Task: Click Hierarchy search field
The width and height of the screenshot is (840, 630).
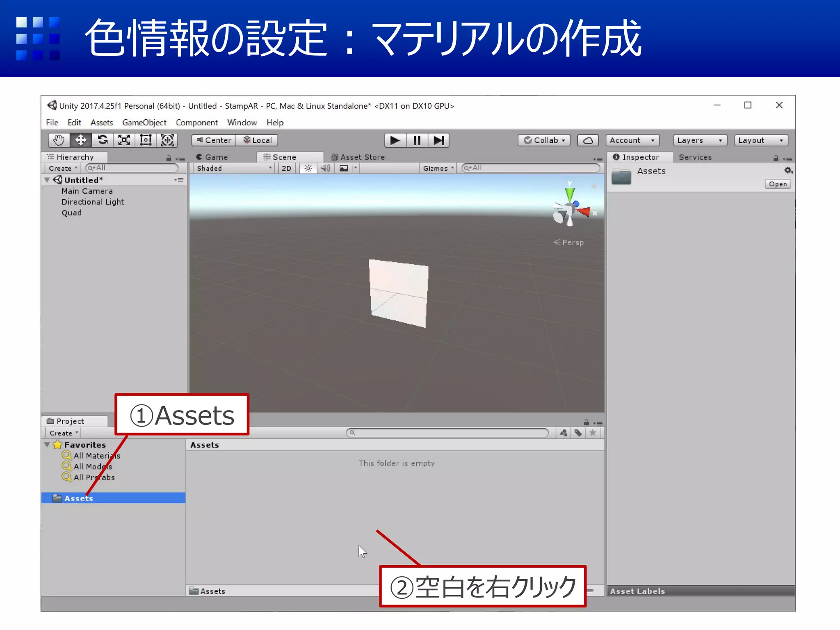Action: tap(132, 168)
